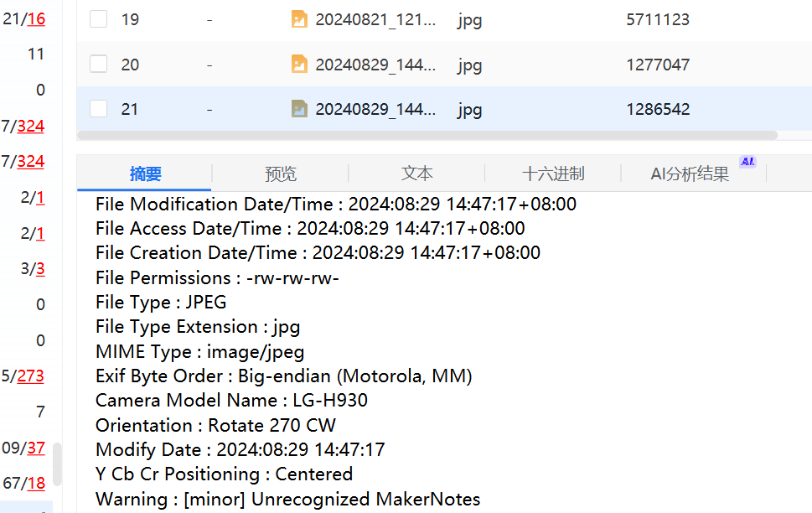Click the File Access Date/Time line
The image size is (812, 513).
tap(310, 229)
